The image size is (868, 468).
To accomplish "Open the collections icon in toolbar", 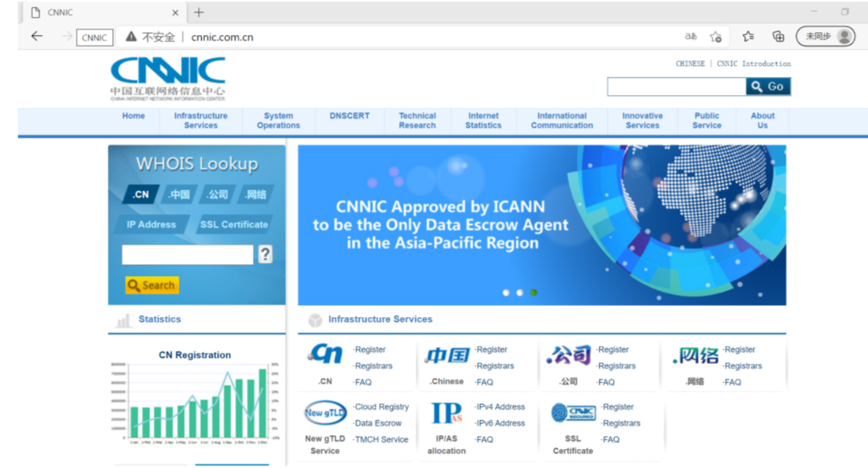I will click(779, 37).
